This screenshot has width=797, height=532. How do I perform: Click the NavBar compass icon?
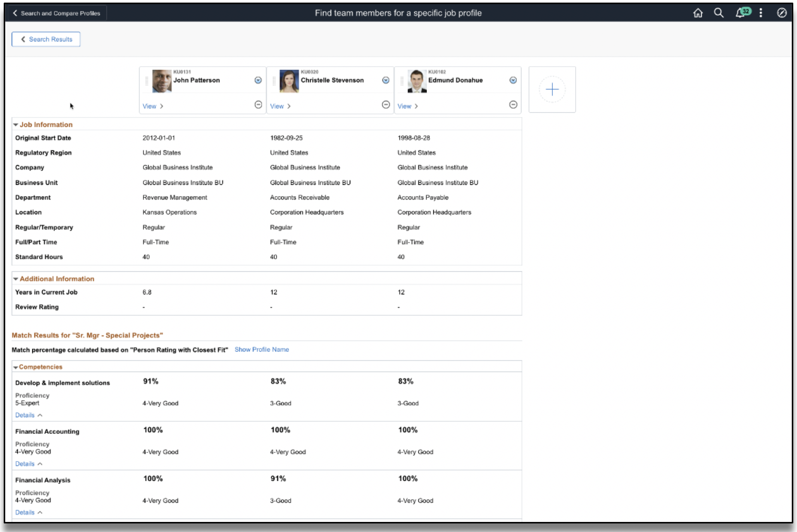click(x=782, y=13)
